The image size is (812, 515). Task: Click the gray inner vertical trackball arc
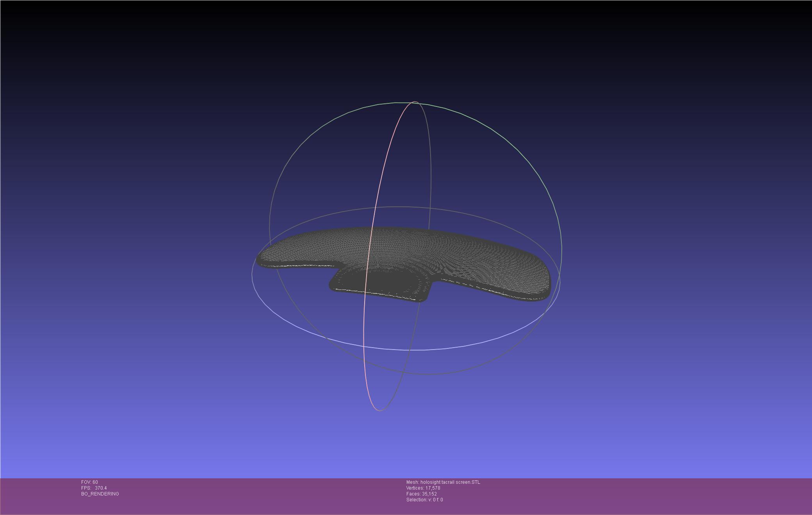pyautogui.click(x=431, y=176)
